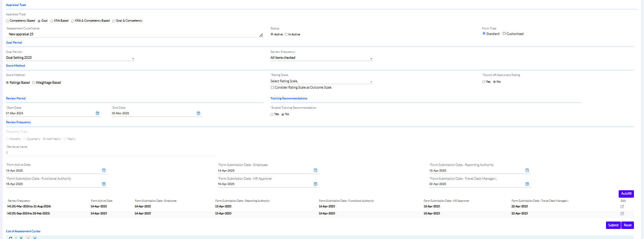The image size is (644, 239).
Task: Edit the H1 review frequency row
Action: pyautogui.click(x=622, y=207)
